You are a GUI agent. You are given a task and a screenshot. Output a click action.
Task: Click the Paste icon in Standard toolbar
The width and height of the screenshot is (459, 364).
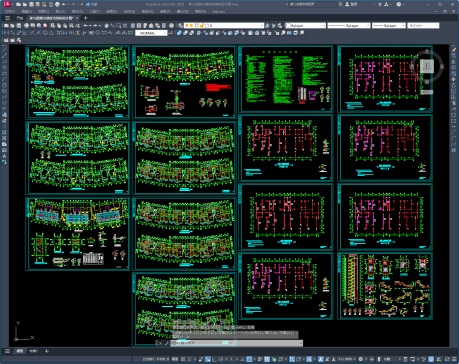(x=65, y=26)
